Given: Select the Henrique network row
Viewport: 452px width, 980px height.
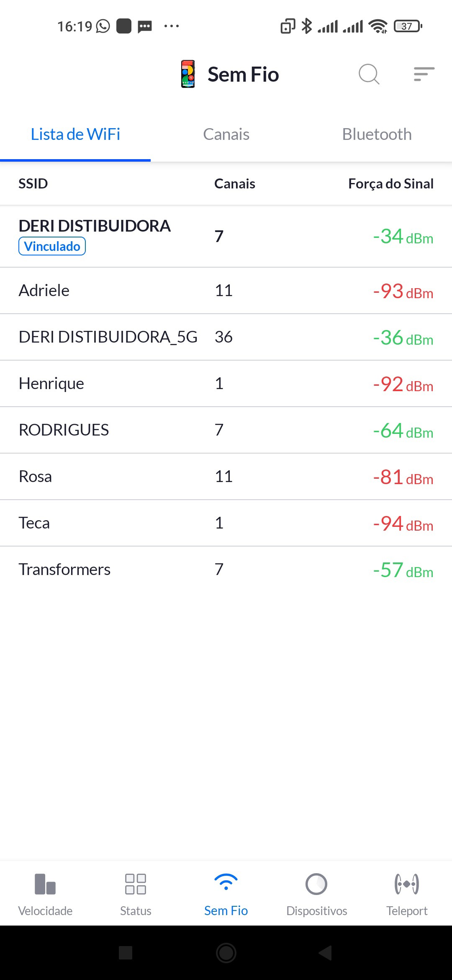Looking at the screenshot, I should point(226,384).
